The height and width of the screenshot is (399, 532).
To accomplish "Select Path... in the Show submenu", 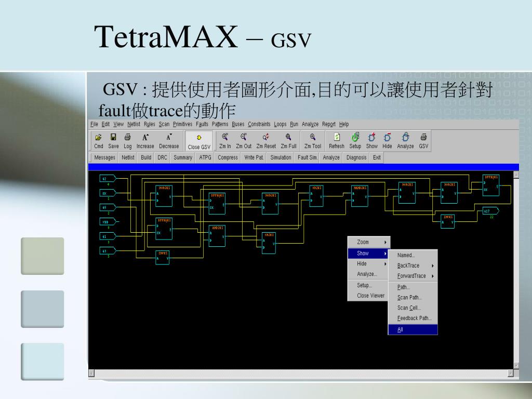I will tap(413, 287).
